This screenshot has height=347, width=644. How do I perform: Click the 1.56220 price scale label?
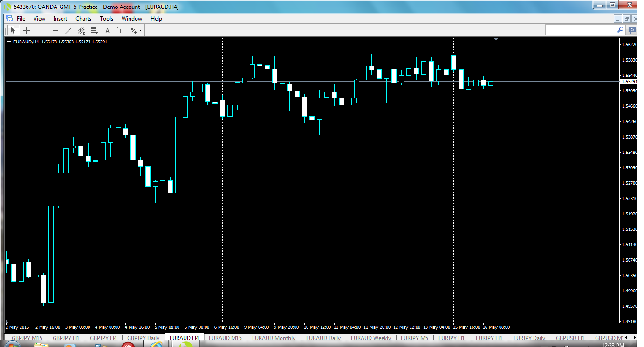click(x=630, y=45)
